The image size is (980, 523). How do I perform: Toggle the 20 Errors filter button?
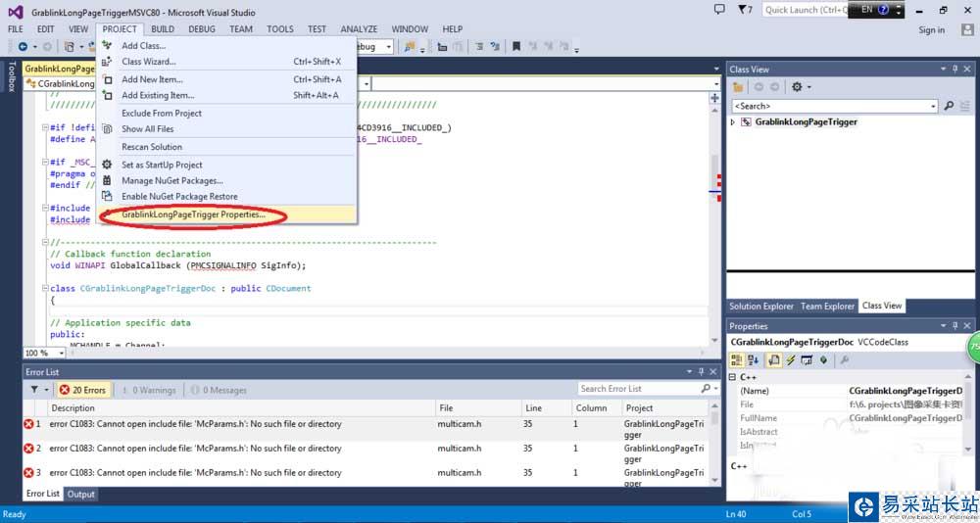pyautogui.click(x=83, y=389)
